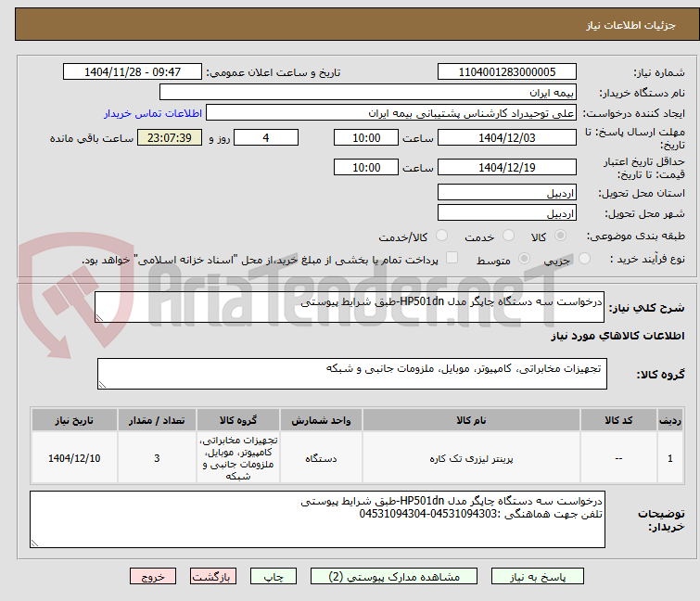Click the announcement date field 1404/11/28 - 09:47

coord(133,71)
